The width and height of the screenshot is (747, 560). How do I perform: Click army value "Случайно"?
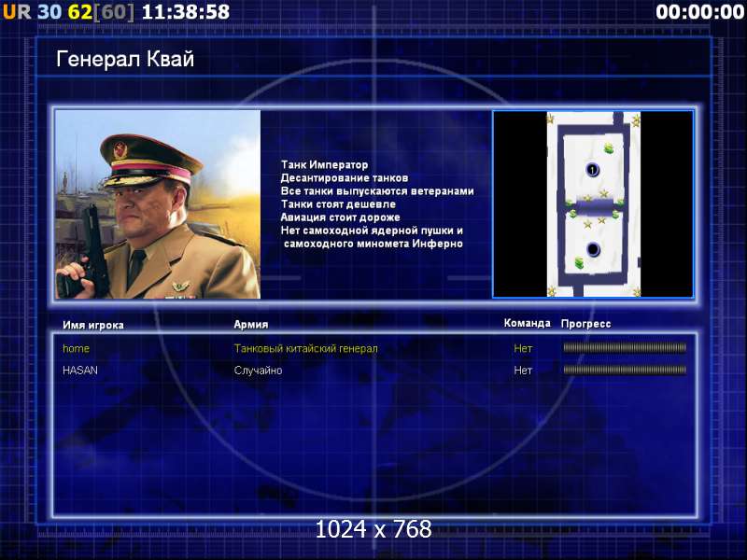[258, 371]
